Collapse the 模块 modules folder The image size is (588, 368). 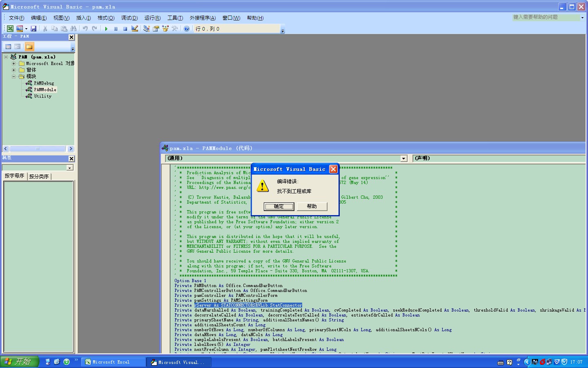click(13, 76)
